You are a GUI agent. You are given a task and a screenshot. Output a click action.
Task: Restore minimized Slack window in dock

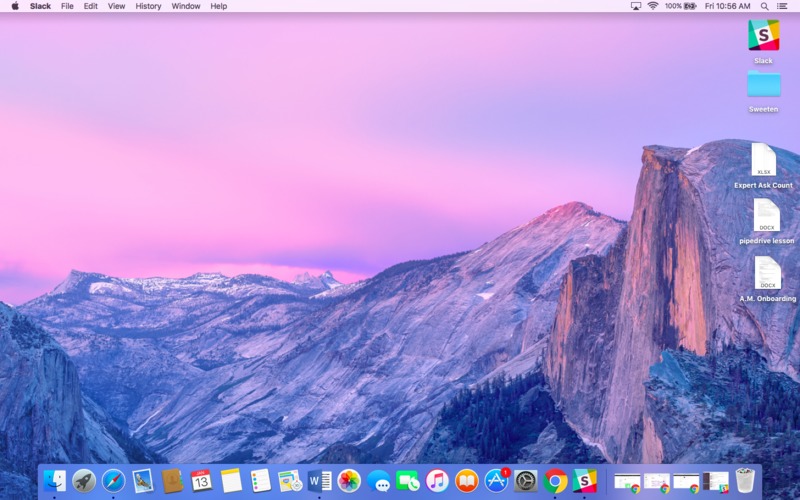(716, 482)
